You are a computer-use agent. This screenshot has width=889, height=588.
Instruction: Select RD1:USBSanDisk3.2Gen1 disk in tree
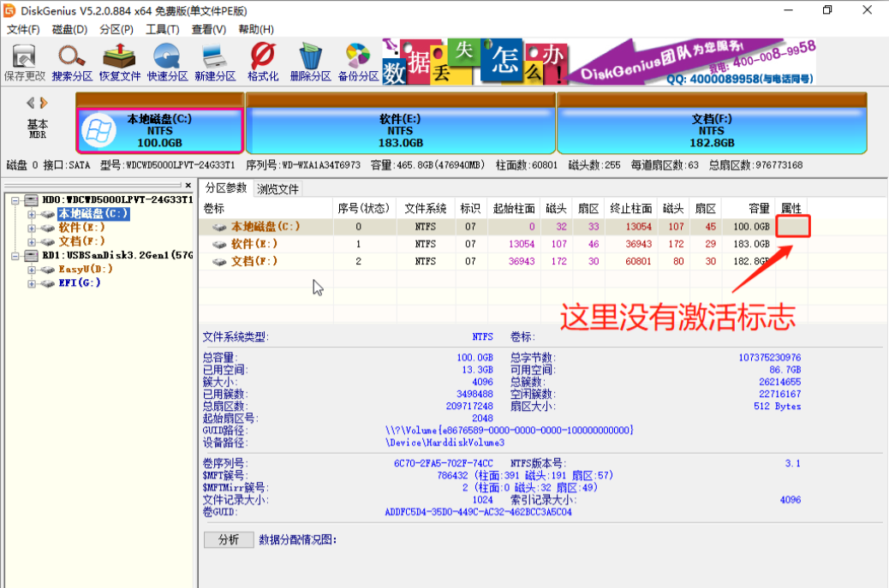tap(117, 255)
